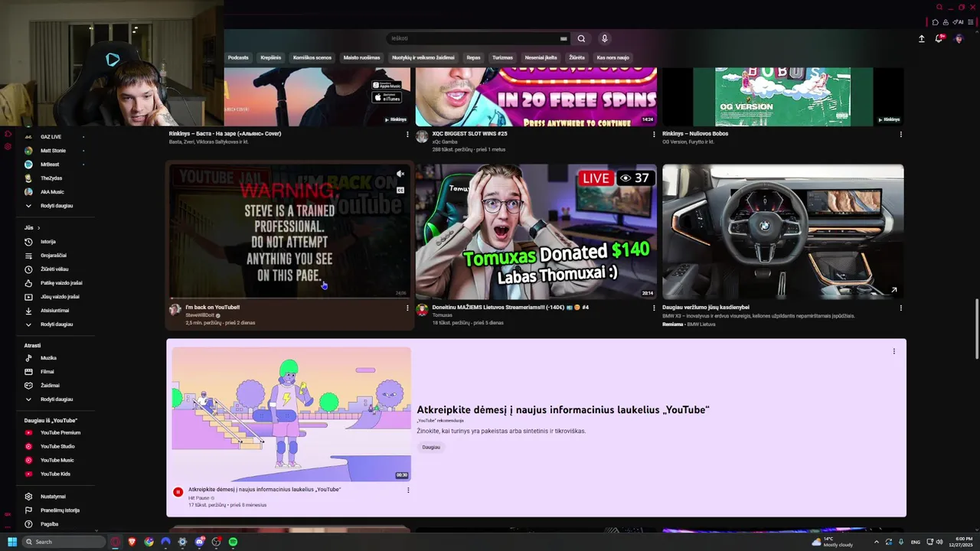Select the Podcasts filter chip
The width and height of the screenshot is (980, 551).
click(x=238, y=57)
